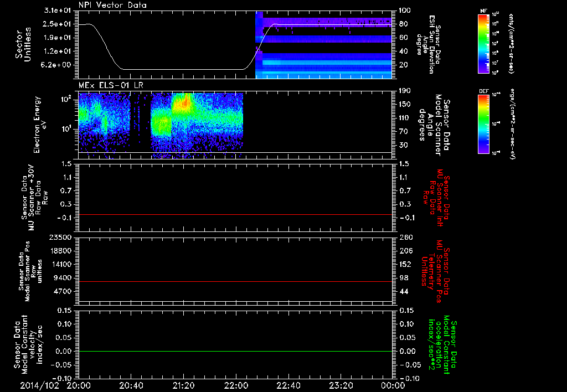The image size is (567, 392).
Task: Click the "1.2e+01" sector tick value
Action: click(58, 51)
